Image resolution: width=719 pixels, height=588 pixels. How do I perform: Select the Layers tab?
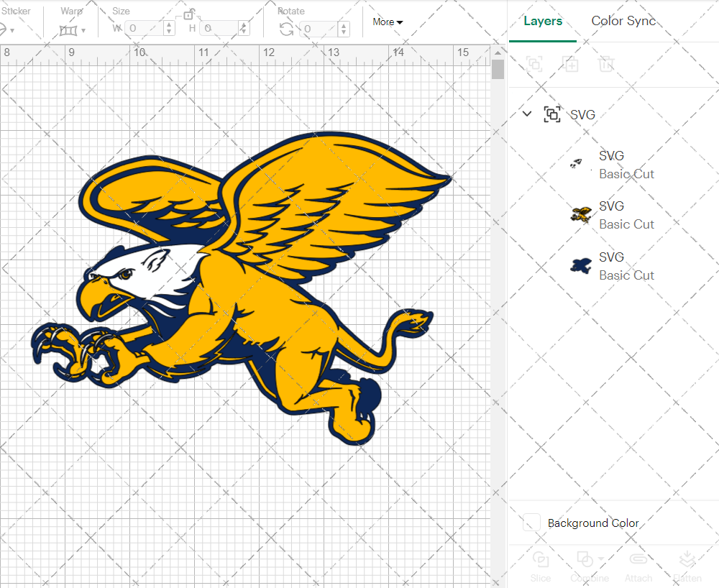click(543, 21)
